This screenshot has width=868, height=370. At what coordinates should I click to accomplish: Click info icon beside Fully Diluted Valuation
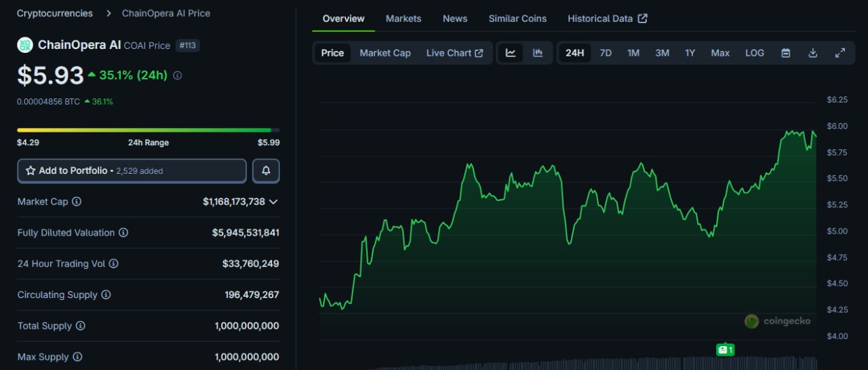tap(123, 233)
